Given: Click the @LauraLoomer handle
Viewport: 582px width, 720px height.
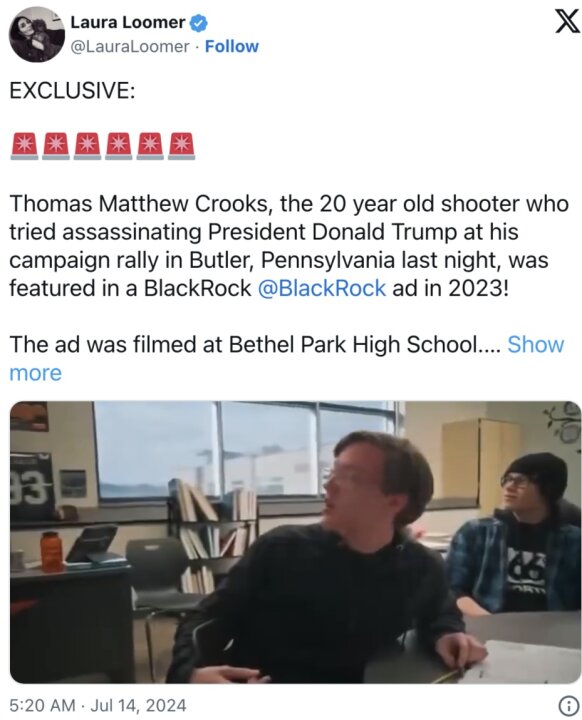Looking at the screenshot, I should tap(130, 46).
